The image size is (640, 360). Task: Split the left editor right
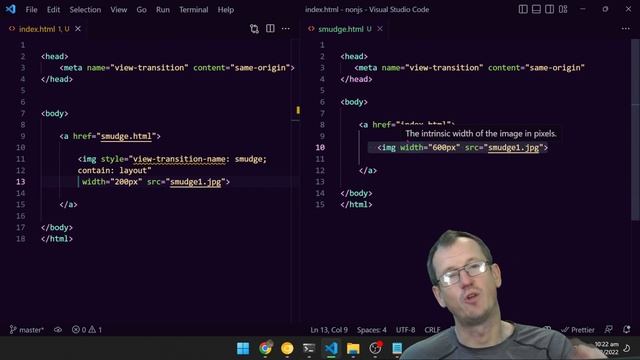[270, 28]
